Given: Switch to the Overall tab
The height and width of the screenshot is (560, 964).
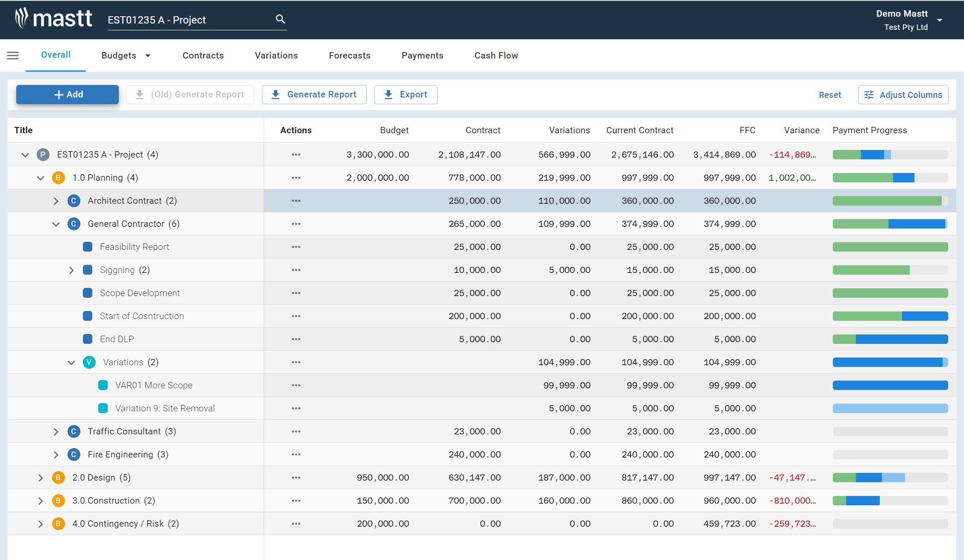Looking at the screenshot, I should pyautogui.click(x=56, y=55).
